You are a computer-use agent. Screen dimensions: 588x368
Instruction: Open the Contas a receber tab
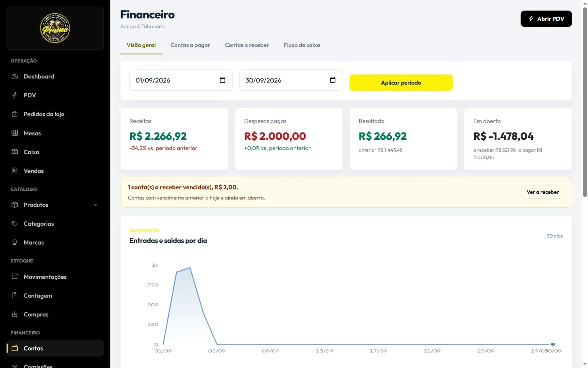247,45
